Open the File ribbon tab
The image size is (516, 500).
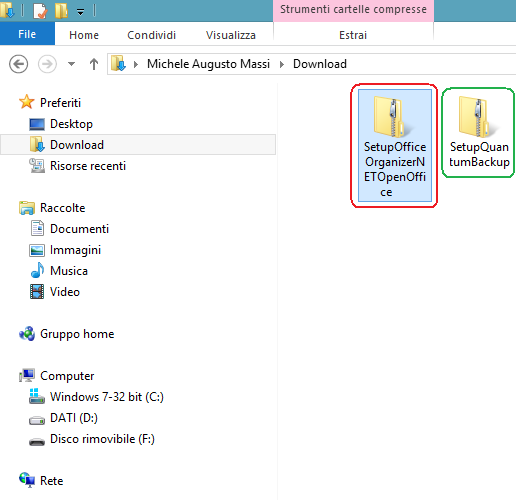click(27, 34)
